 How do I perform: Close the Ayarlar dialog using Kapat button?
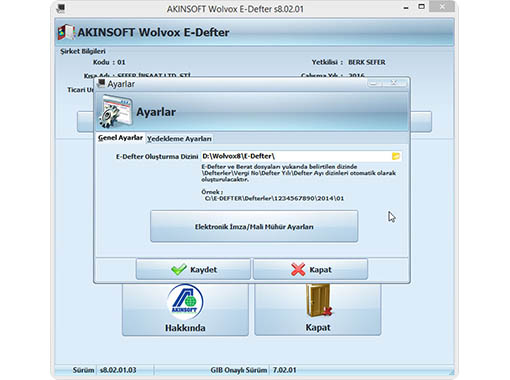tap(310, 269)
